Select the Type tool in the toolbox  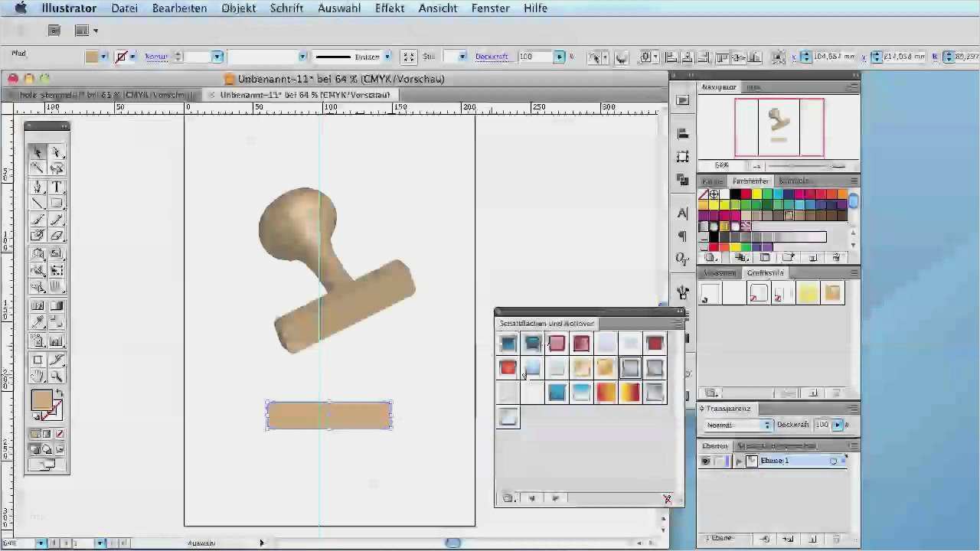point(57,187)
